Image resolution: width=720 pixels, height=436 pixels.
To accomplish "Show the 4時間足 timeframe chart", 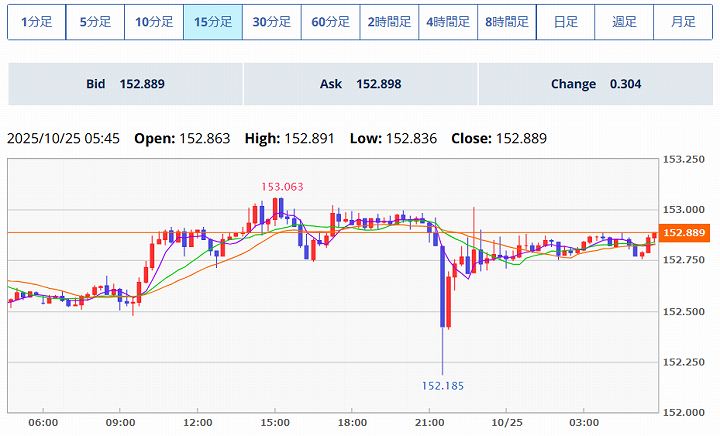I will (x=448, y=21).
